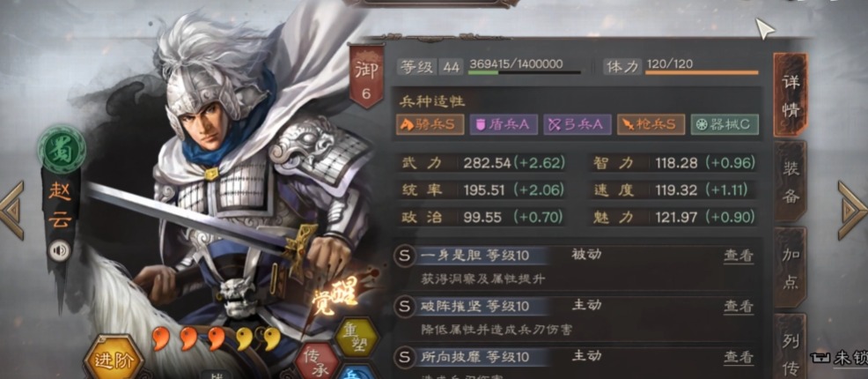Screen dimensions: 868x379
Task: Select the 骑兵S troop aptitude badge
Action: [430, 124]
